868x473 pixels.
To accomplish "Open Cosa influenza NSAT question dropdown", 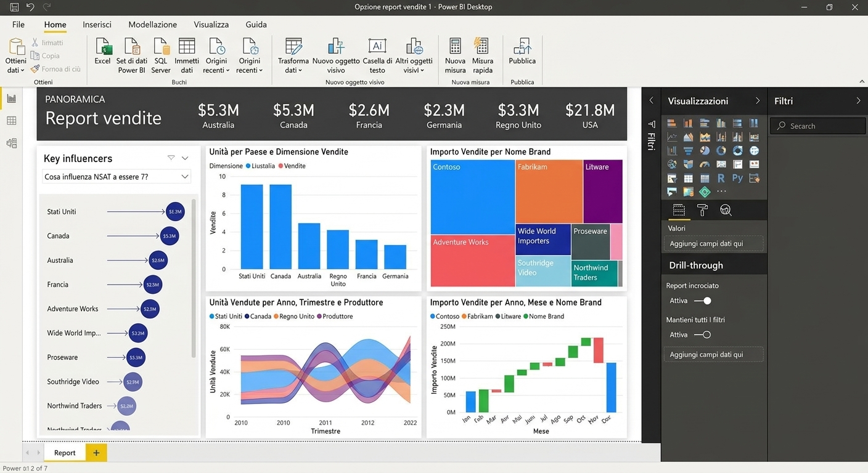I will 117,177.
